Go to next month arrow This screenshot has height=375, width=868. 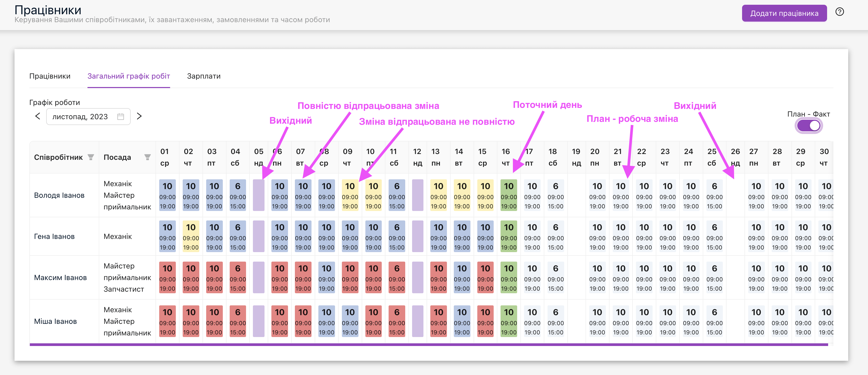tap(139, 116)
